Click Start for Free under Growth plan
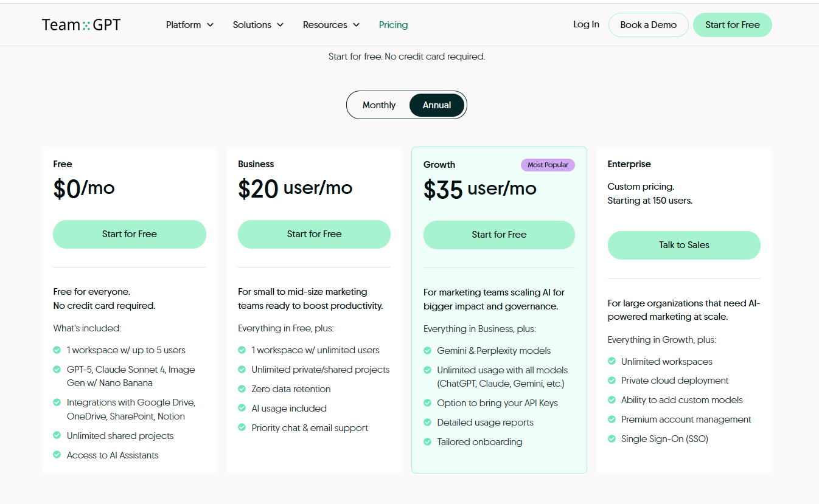The image size is (819, 504). (x=499, y=235)
